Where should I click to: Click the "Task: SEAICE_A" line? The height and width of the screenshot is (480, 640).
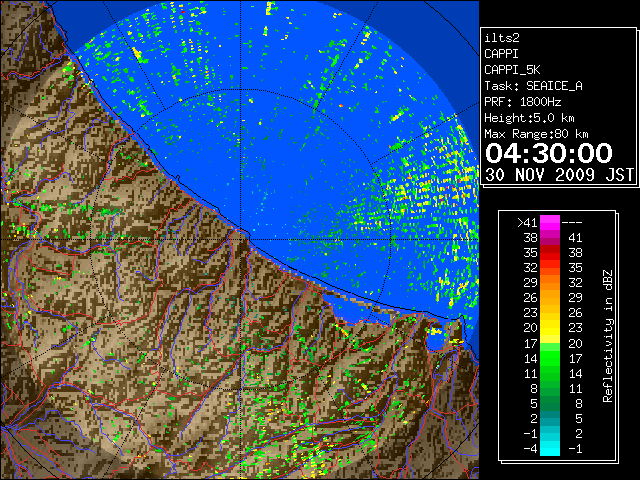click(x=533, y=86)
